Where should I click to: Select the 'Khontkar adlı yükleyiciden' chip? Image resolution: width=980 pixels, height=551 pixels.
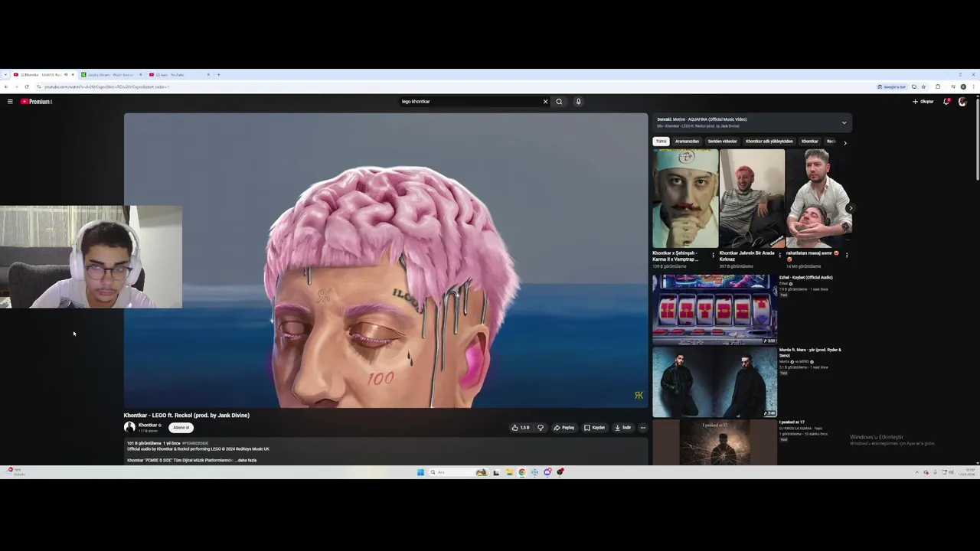tap(769, 142)
